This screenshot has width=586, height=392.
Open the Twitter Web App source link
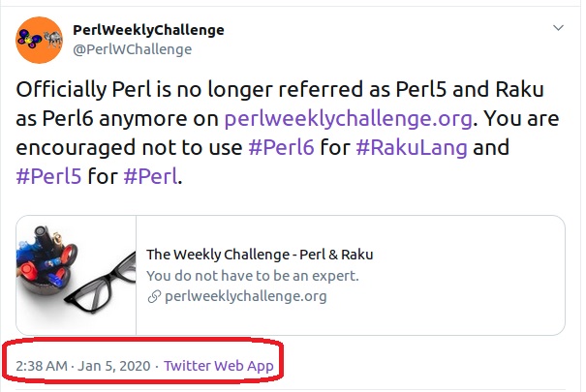[219, 366]
